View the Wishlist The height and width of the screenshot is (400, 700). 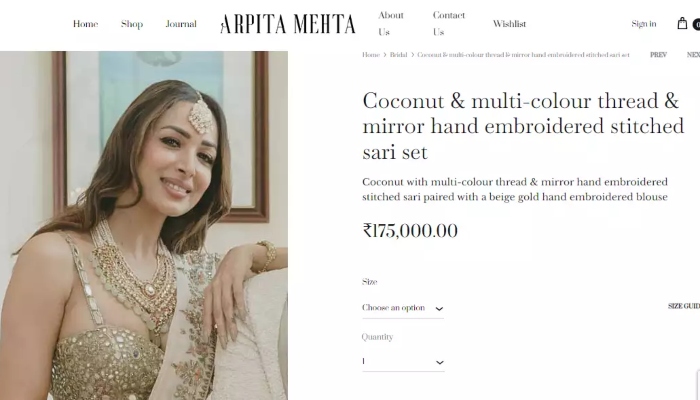(x=509, y=24)
